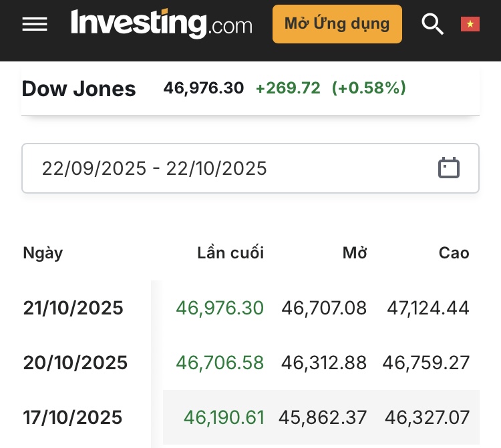This screenshot has height=448, width=501.
Task: Click the 21/10/2025 date row
Action: point(73,308)
